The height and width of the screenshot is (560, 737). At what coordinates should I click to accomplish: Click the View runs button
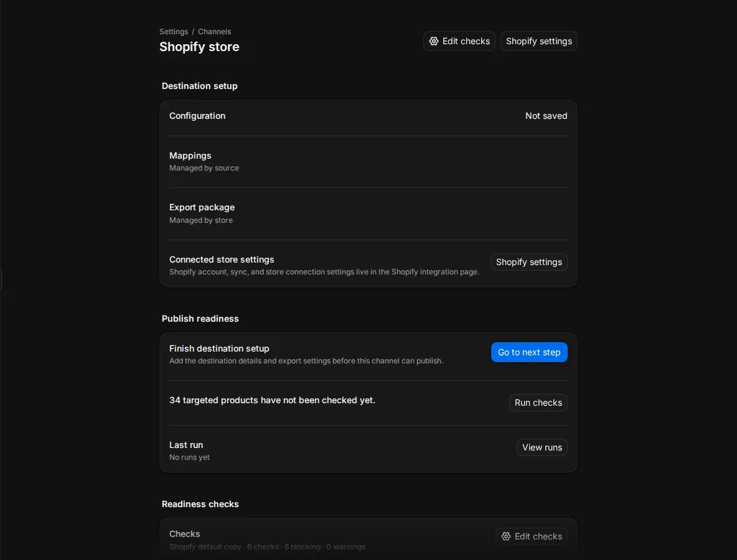542,447
